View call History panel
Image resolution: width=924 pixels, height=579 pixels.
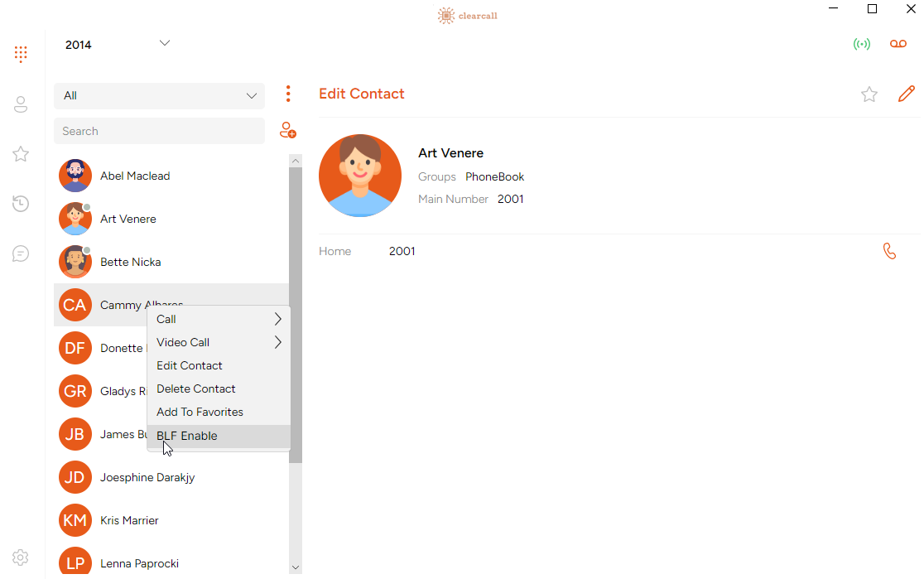[x=21, y=203]
